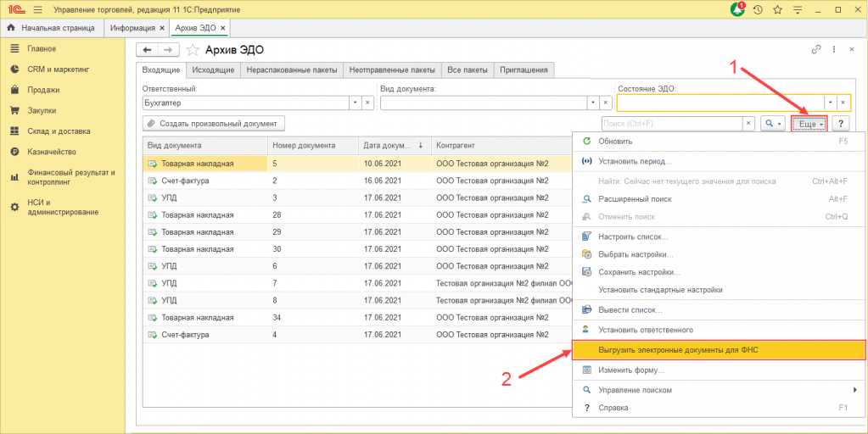This screenshot has width=868, height=434.
Task: Click into the Поиск search field
Action: point(671,124)
